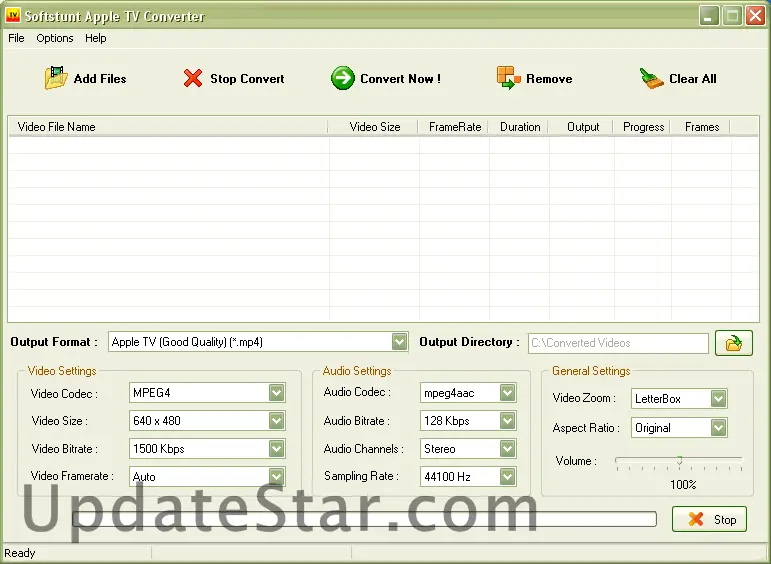Click the Remove text label
Screen dimensions: 771x564
pos(549,79)
